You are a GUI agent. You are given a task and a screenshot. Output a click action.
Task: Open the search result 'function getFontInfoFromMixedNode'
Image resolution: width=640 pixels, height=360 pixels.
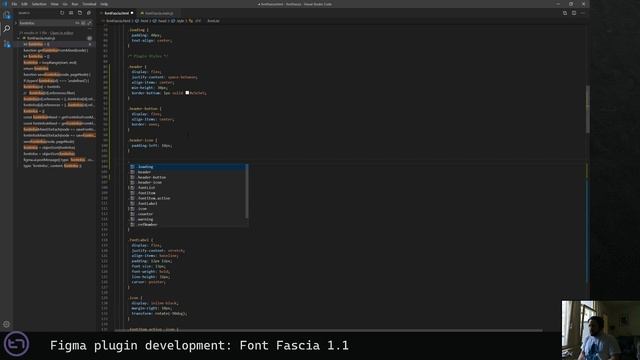coord(56,50)
